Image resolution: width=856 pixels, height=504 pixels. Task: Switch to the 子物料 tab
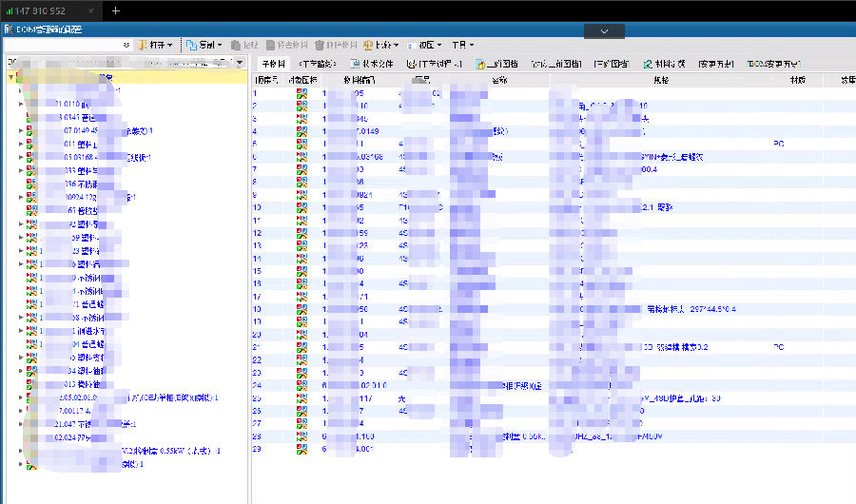273,64
